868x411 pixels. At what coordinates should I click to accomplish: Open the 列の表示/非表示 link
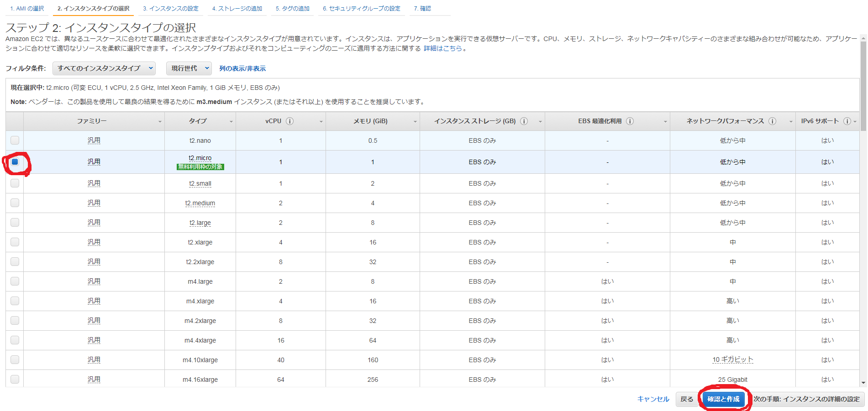point(242,68)
